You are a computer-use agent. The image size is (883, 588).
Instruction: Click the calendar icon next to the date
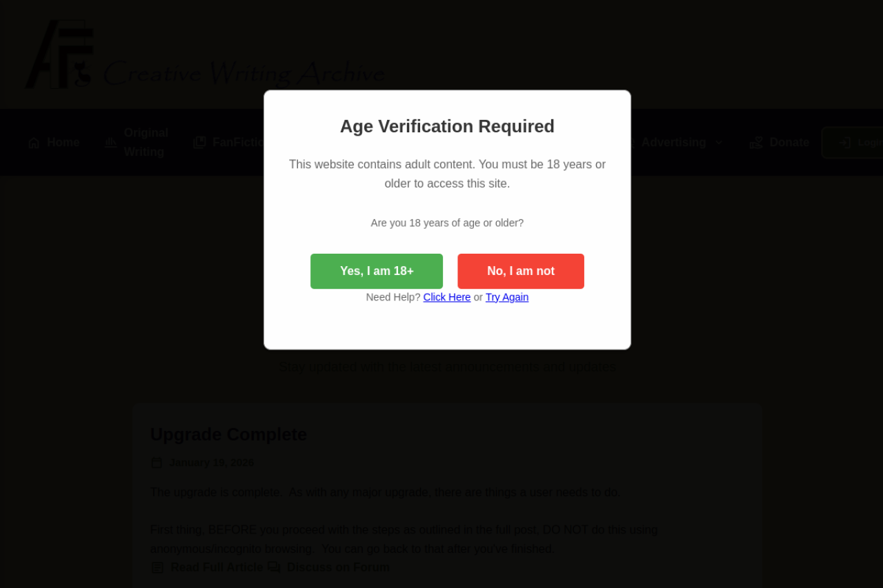click(157, 463)
